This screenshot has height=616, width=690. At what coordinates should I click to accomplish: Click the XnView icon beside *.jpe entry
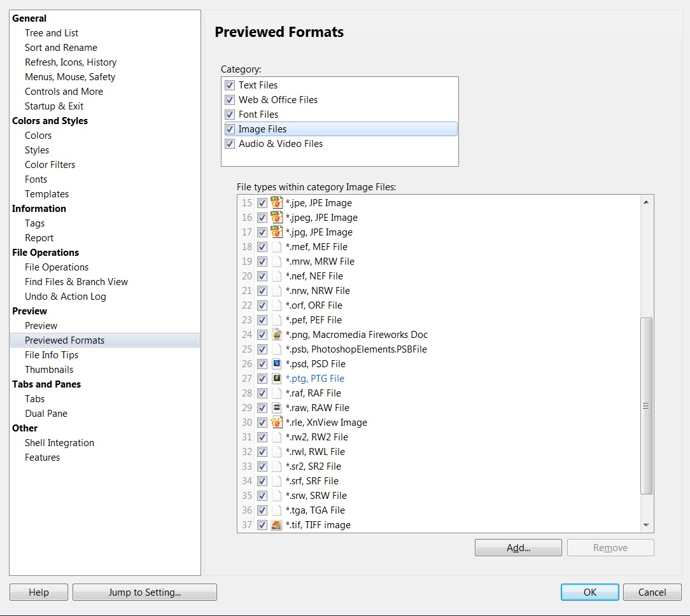[x=276, y=203]
